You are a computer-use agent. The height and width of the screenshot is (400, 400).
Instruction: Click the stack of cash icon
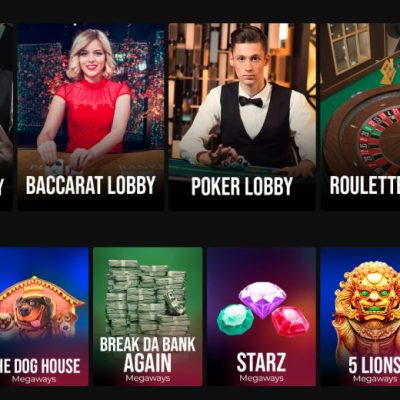point(147,297)
